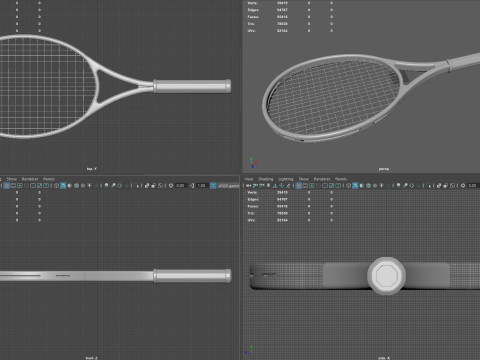Switch front panel to wireframe display
Screen dimensions: 480x360
tap(56, 185)
